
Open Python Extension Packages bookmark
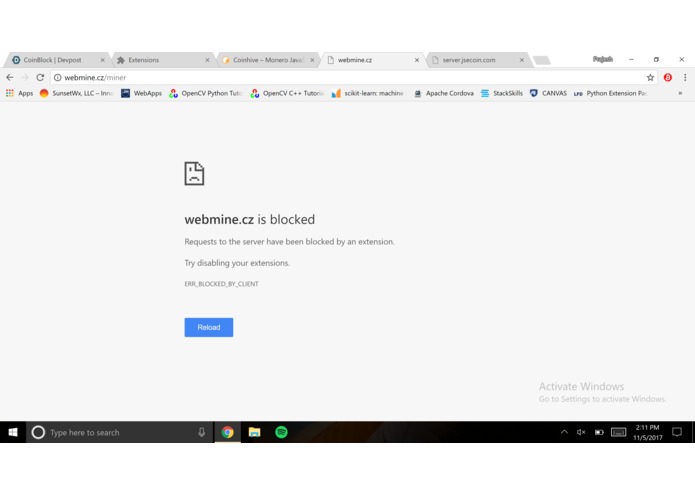pyautogui.click(x=611, y=93)
